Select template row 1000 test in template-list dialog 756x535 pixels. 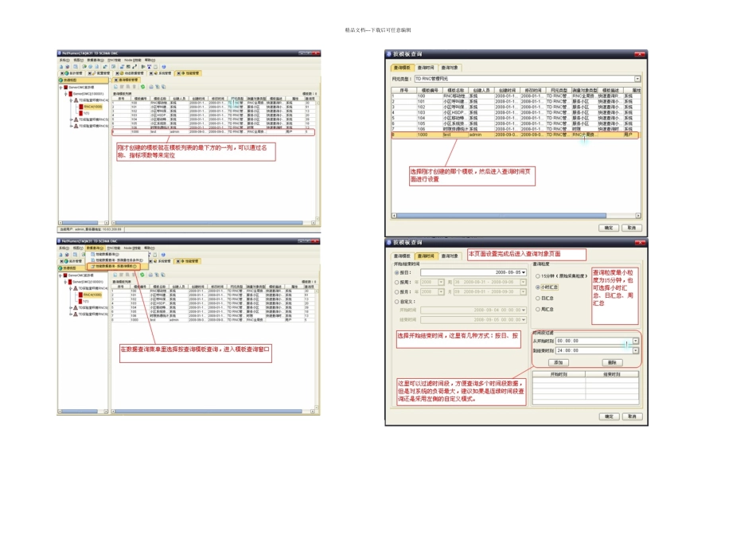pyautogui.click(x=515, y=135)
